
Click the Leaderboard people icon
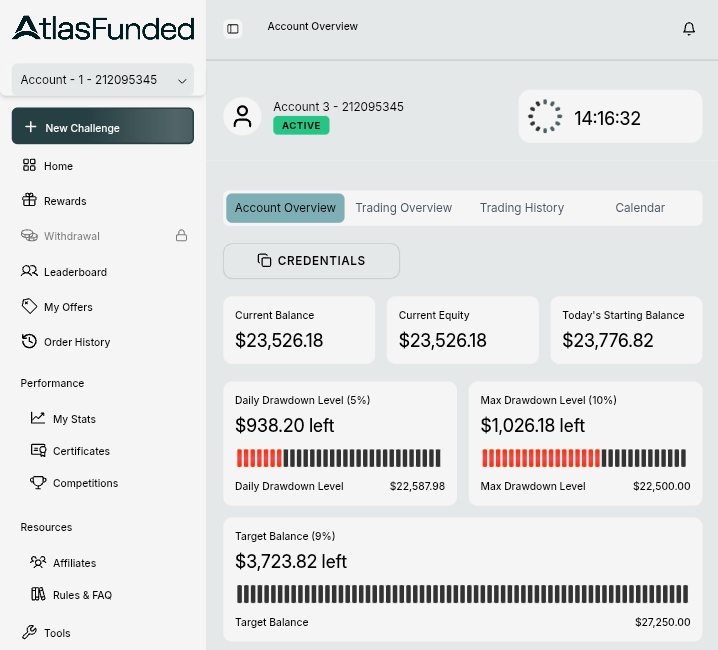coord(29,271)
